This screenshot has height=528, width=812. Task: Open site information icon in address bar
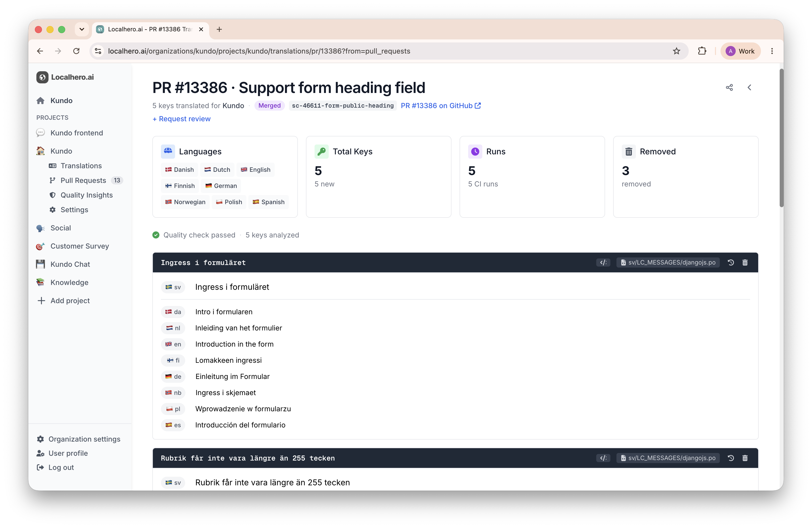pos(98,51)
